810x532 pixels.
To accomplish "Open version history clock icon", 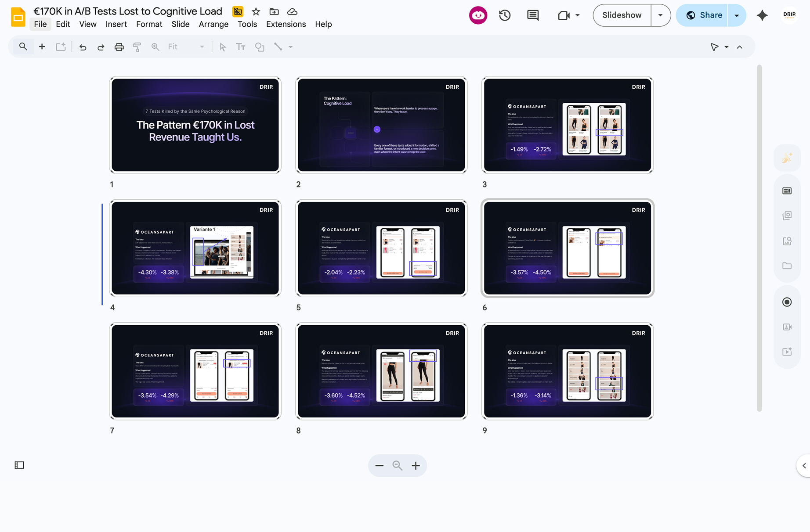I will [x=505, y=15].
